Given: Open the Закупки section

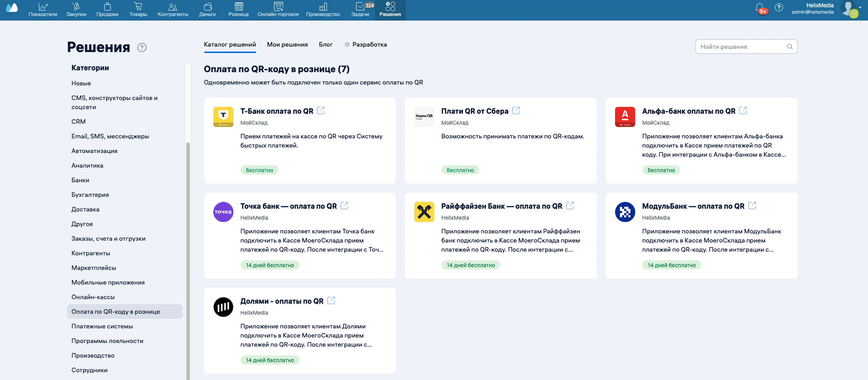Looking at the screenshot, I should [76, 10].
